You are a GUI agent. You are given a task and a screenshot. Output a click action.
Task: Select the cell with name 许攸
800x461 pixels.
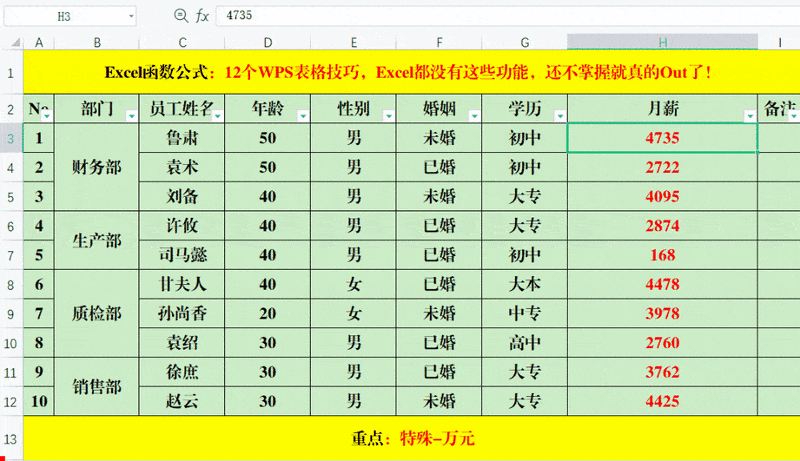click(182, 225)
